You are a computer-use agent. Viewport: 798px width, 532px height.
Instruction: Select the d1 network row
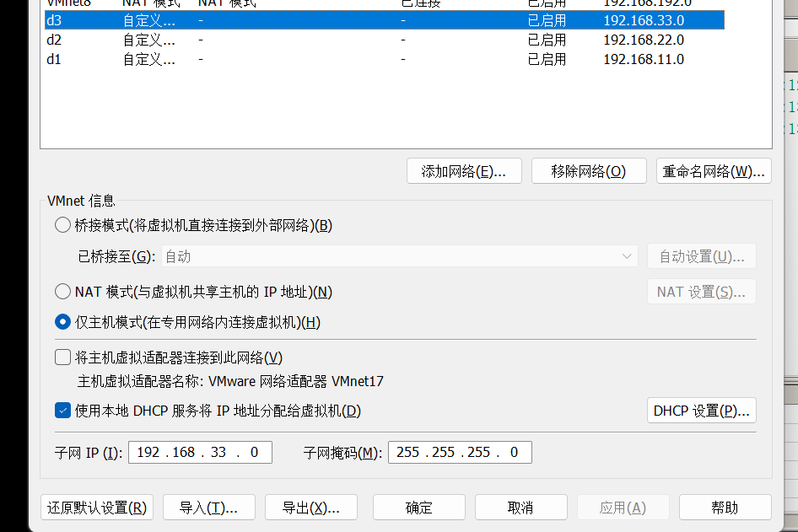[x=253, y=60]
